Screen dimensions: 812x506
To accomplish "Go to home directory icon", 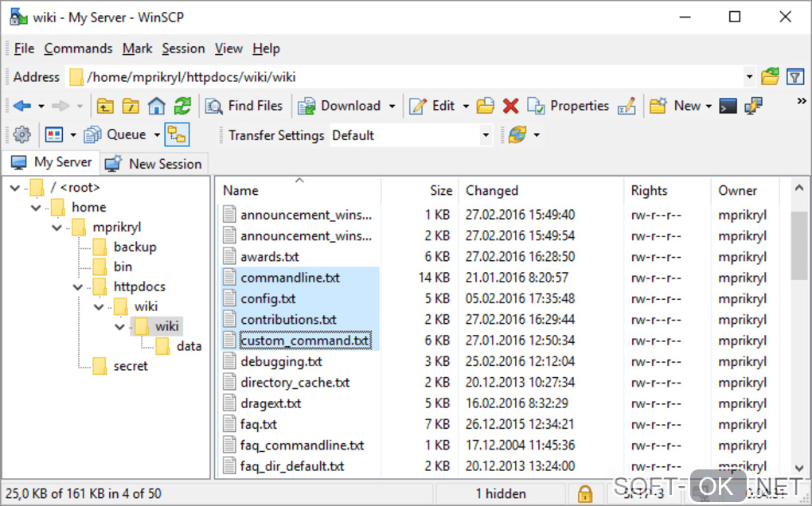I will coord(156,106).
